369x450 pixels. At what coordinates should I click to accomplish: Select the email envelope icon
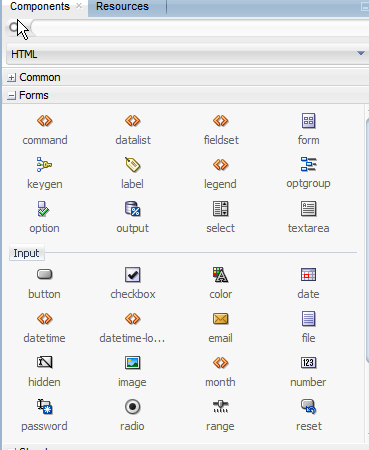[220, 319]
